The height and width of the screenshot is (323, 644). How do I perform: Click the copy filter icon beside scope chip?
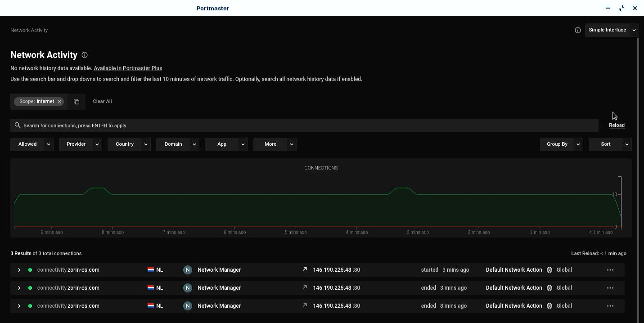(x=77, y=102)
